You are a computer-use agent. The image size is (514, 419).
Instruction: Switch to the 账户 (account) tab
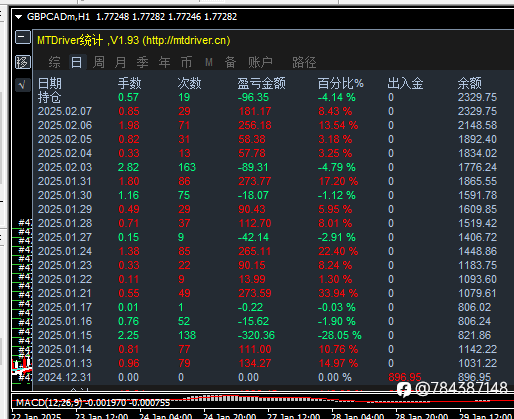pos(260,62)
